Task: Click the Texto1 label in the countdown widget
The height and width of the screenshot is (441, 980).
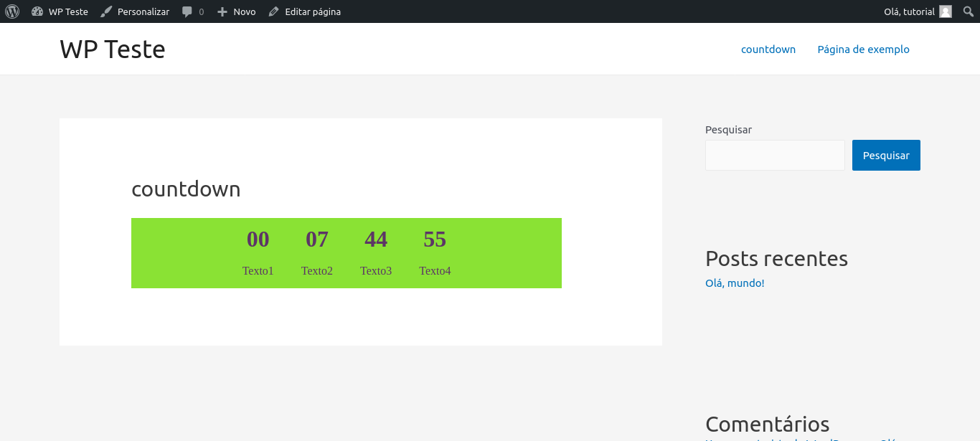Action: [x=258, y=270]
